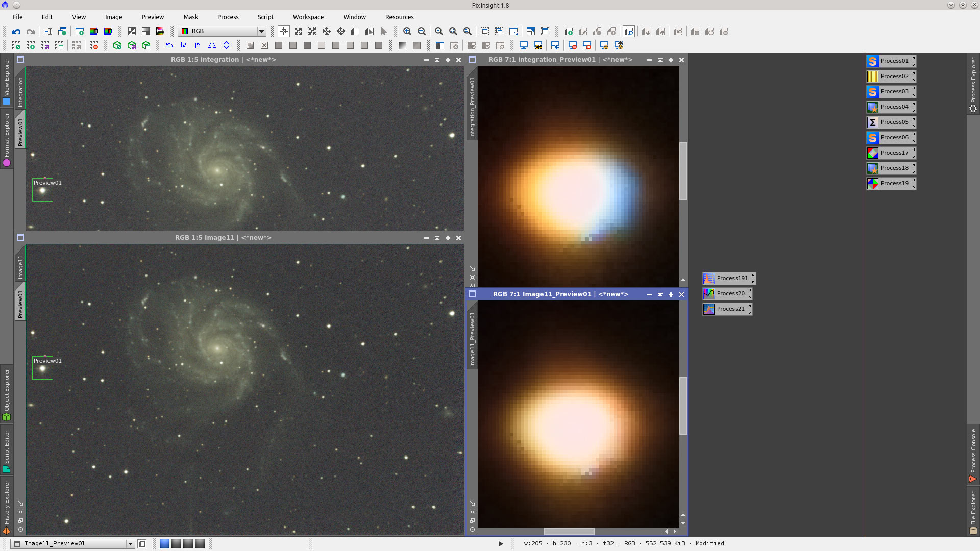Select the black readout swatch near status bar
980x551 pixels.
177,543
